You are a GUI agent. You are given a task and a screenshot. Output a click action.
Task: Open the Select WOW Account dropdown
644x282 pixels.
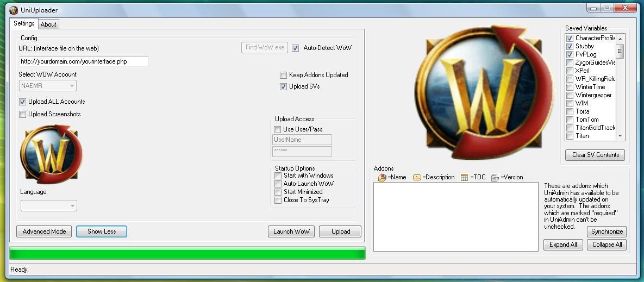48,86
